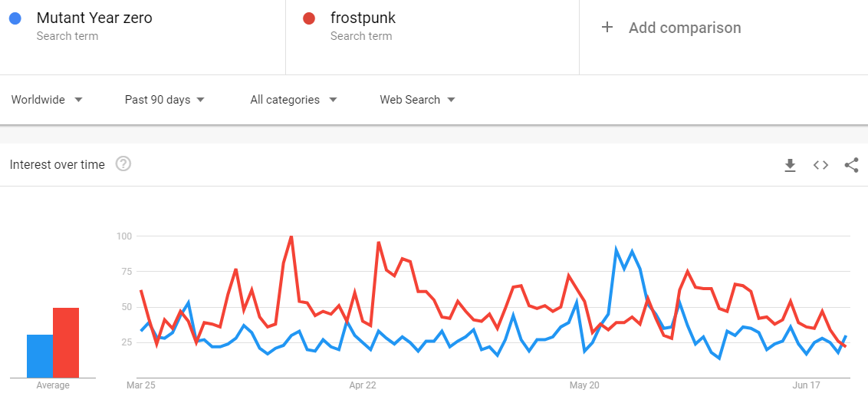Click the plus icon to add comparison

pos(607,27)
